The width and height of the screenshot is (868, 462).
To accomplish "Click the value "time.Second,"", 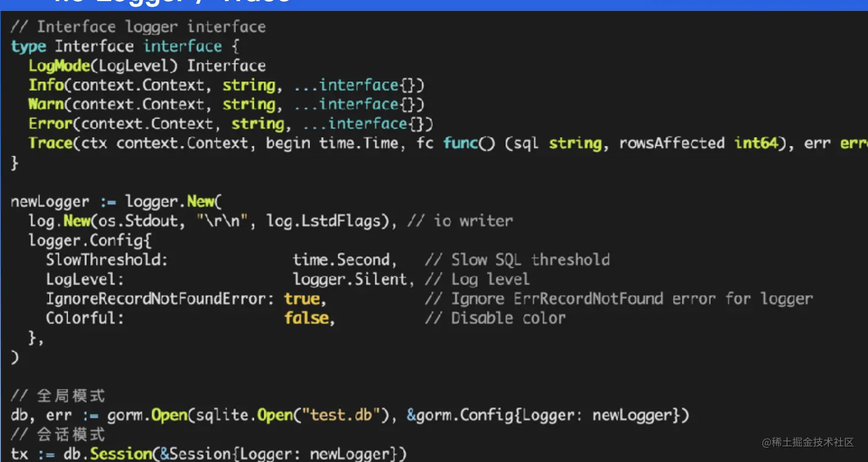I will point(345,260).
